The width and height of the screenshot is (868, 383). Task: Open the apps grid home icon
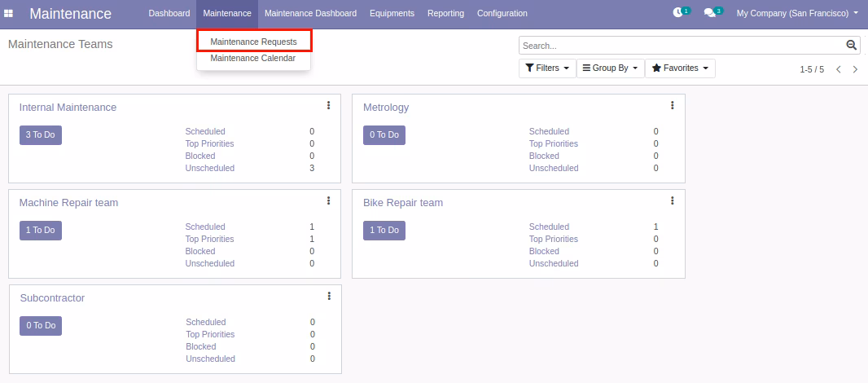(8, 13)
